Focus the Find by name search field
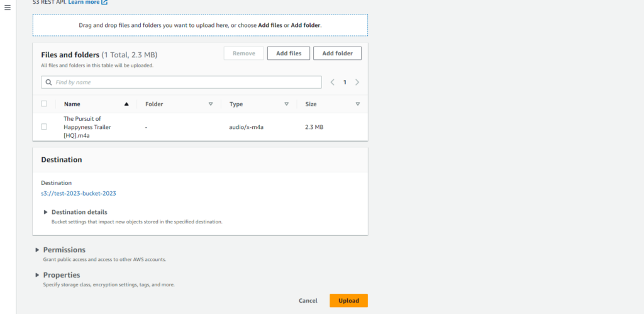644x314 pixels. 181,82
